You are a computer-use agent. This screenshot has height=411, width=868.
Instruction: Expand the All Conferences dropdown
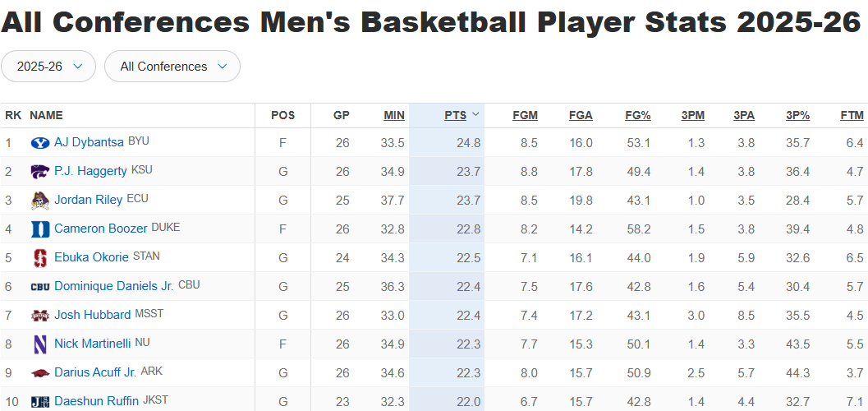coord(172,67)
